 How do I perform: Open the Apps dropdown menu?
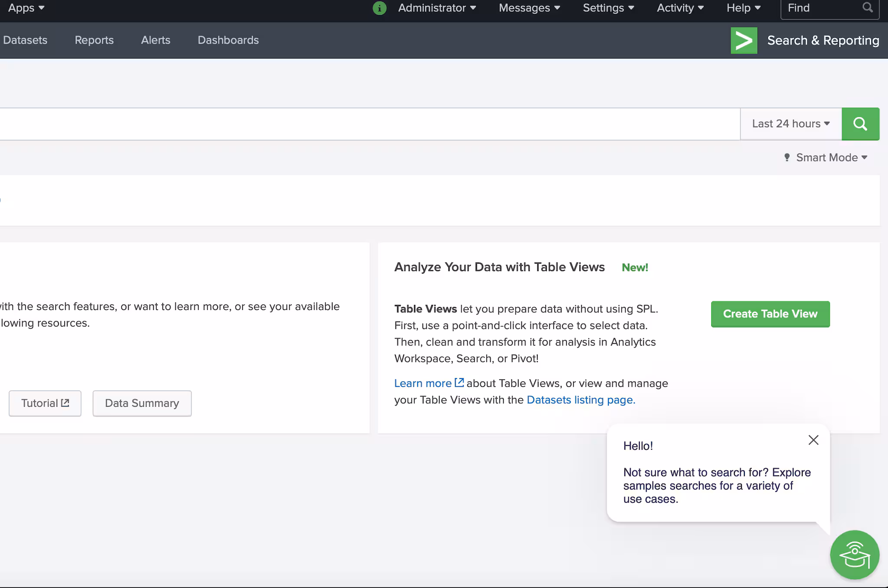coord(26,8)
